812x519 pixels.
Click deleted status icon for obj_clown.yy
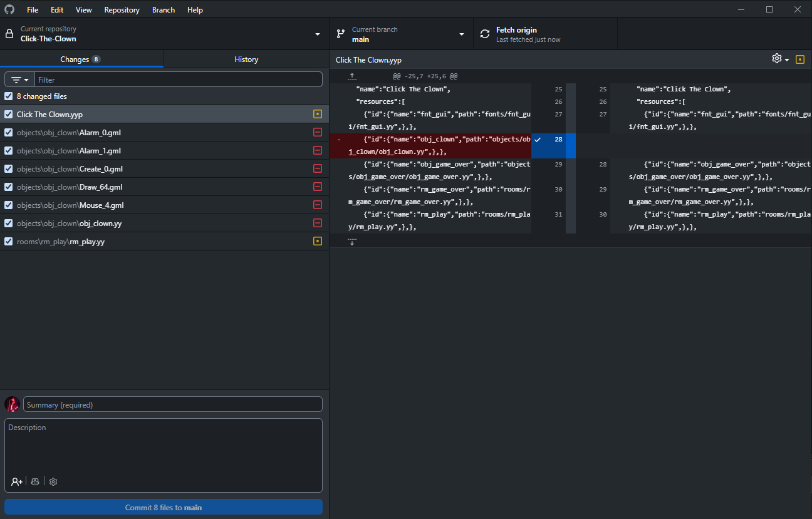click(x=318, y=224)
